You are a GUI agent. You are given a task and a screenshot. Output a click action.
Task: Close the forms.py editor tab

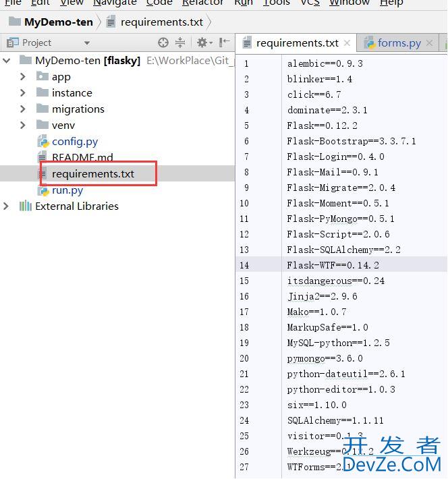point(429,43)
